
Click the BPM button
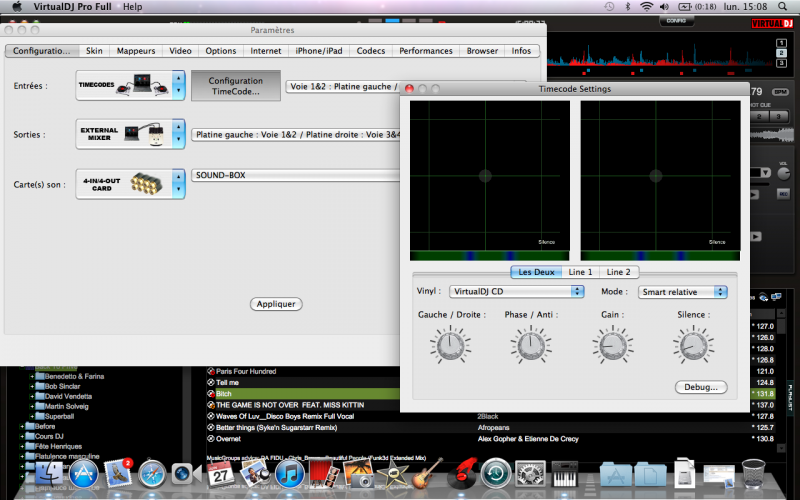click(781, 92)
